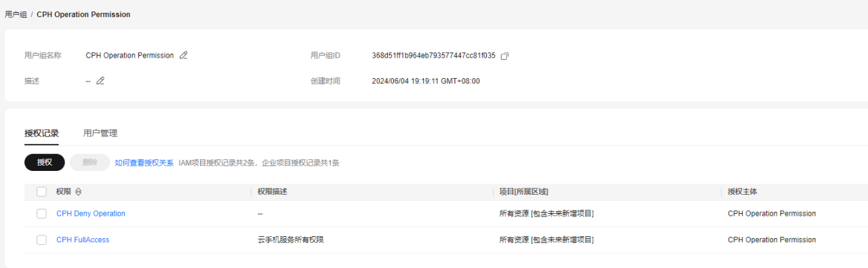Click the CPH Operation Permission breadcrumb title
This screenshot has height=268, width=868.
pos(83,14)
